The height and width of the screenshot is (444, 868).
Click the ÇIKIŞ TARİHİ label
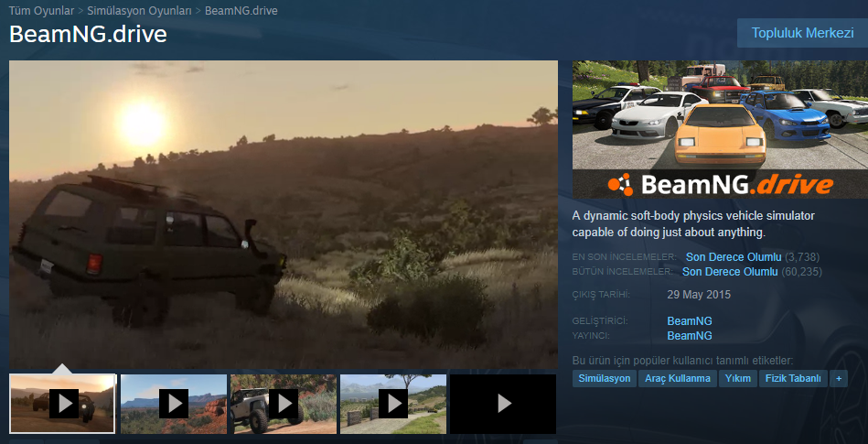tap(601, 295)
